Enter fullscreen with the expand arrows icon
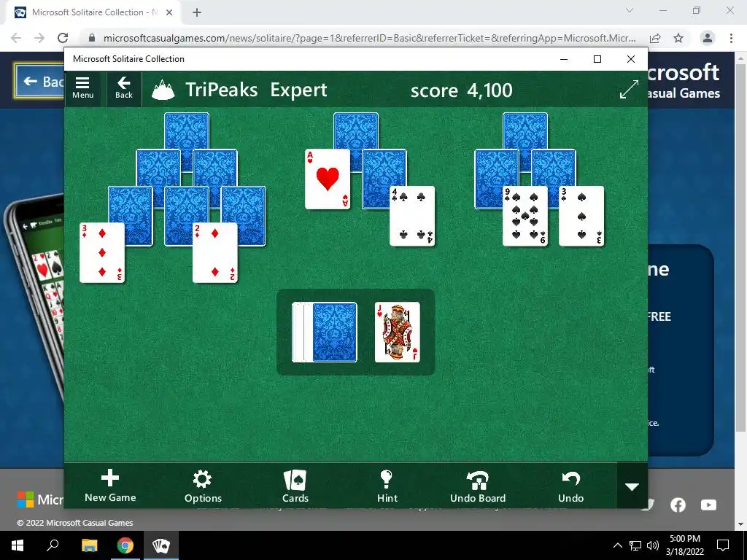 click(629, 90)
